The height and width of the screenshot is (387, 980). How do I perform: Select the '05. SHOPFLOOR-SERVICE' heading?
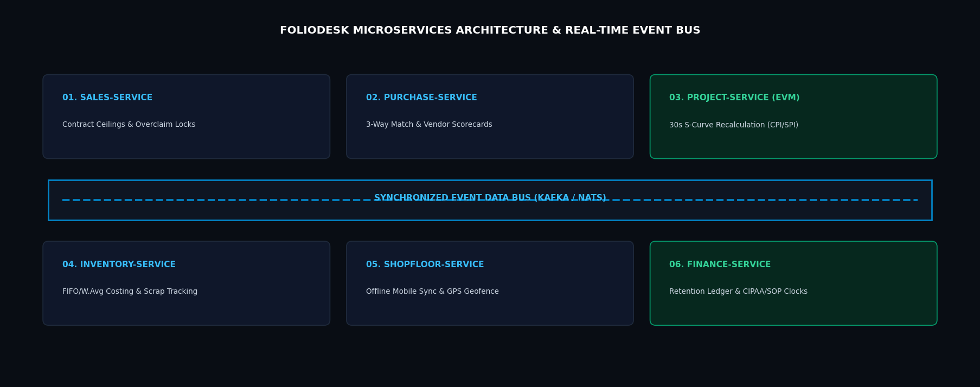(x=425, y=265)
